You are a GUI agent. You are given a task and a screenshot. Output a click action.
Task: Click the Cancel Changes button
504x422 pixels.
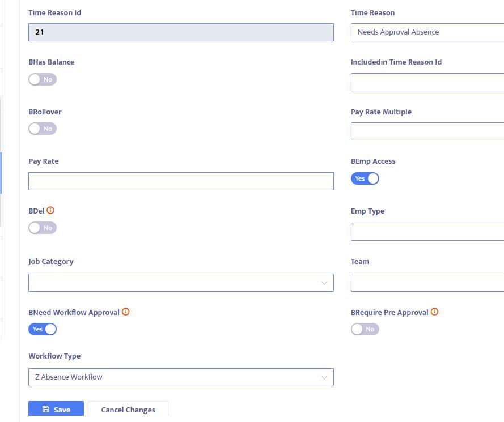coord(128,409)
